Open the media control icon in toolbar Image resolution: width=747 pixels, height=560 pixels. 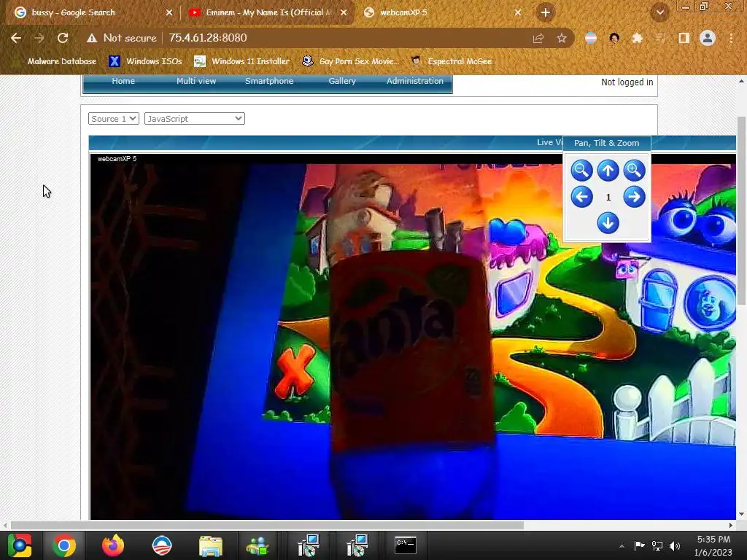point(660,38)
